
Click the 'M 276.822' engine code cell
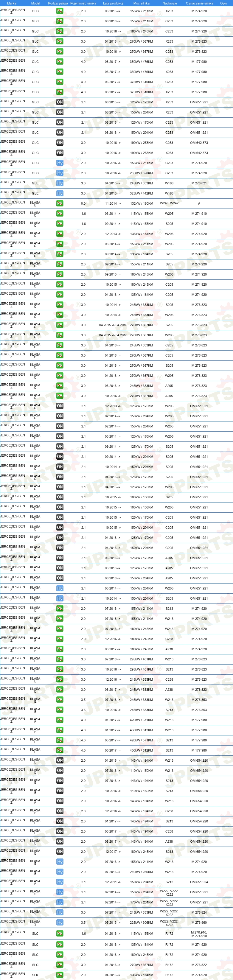[x=199, y=965]
